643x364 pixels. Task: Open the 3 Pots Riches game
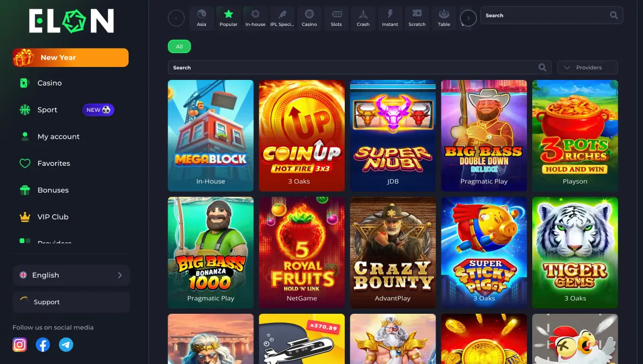(575, 135)
